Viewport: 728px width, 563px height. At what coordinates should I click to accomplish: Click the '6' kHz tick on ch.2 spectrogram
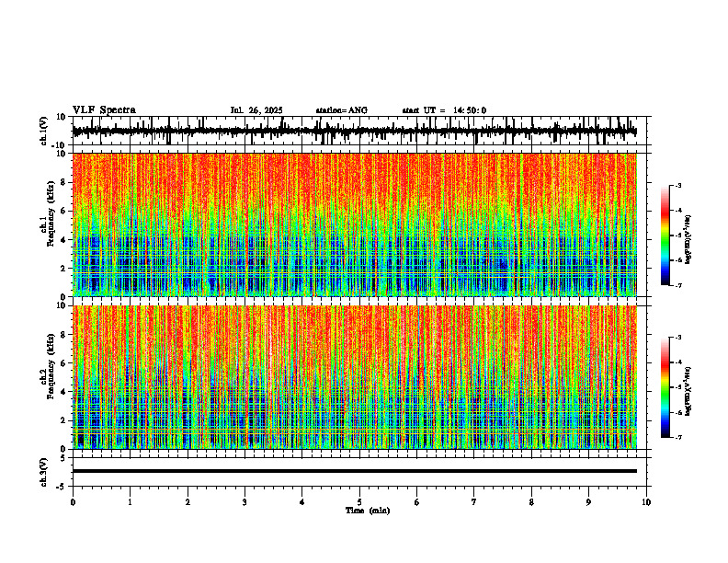click(64, 363)
